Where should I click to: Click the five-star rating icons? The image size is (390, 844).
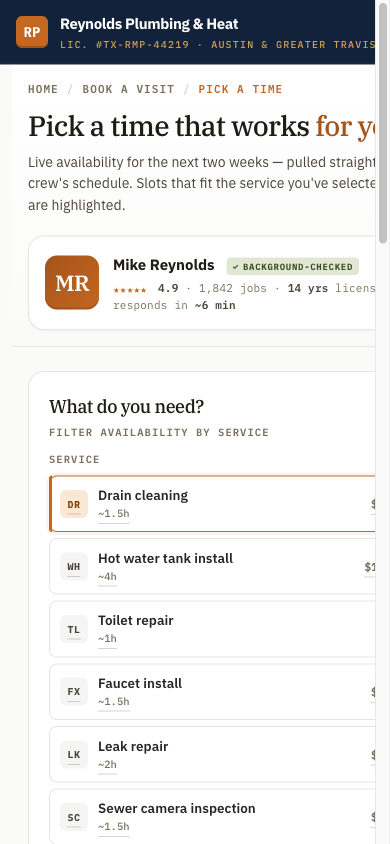coord(130,290)
